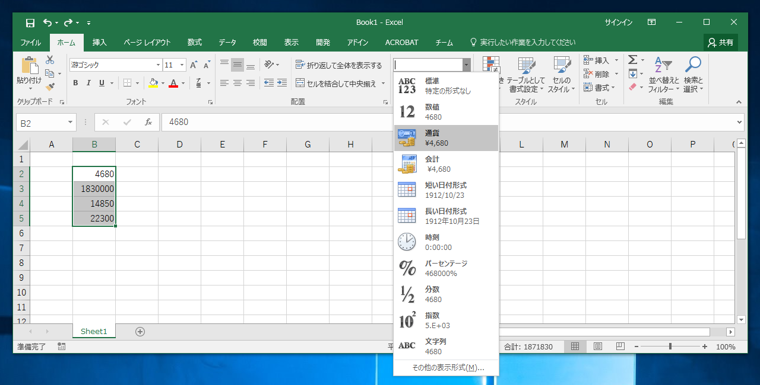Click the Decrease Indent icon
760x385 pixels.
tap(269, 83)
